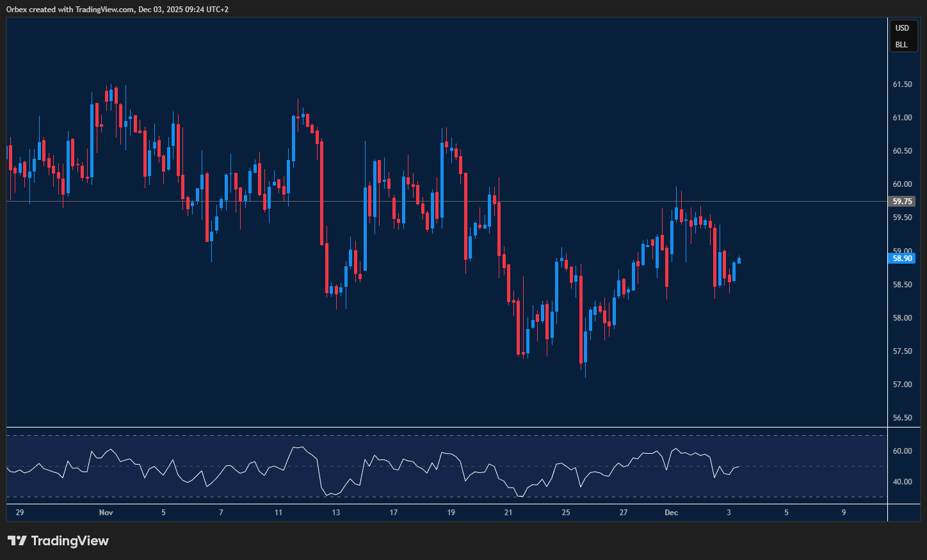Click the RSI indicator pane
The width and height of the screenshot is (927, 560).
[x=448, y=467]
